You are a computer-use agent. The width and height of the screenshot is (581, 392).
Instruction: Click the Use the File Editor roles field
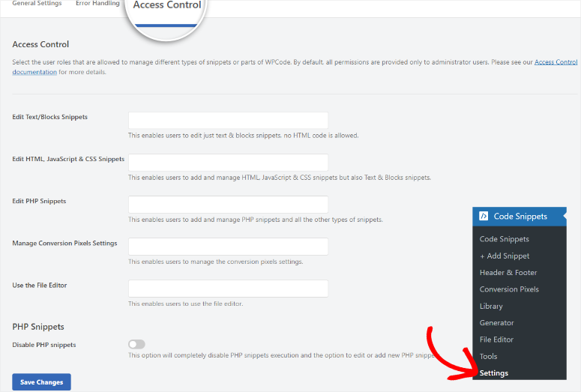click(228, 289)
